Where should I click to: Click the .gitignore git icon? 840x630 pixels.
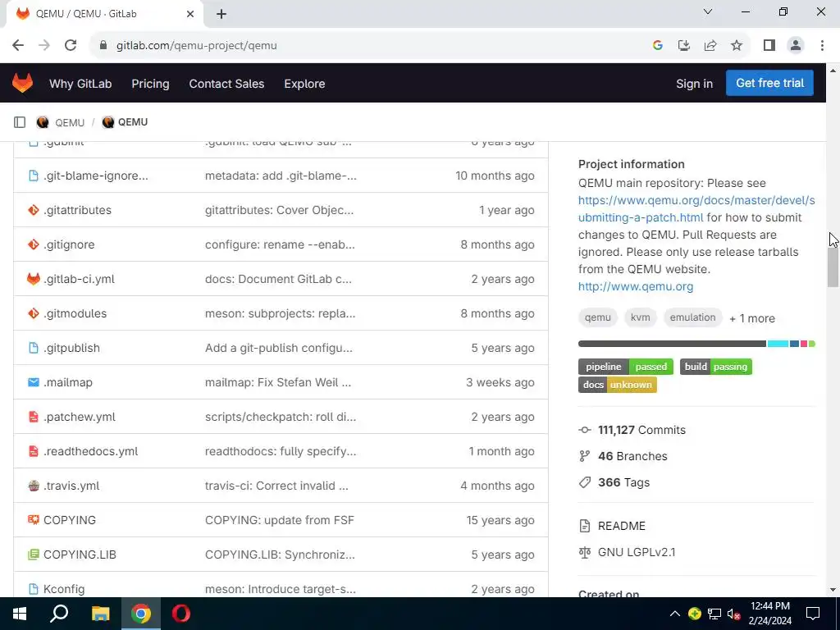coord(33,244)
